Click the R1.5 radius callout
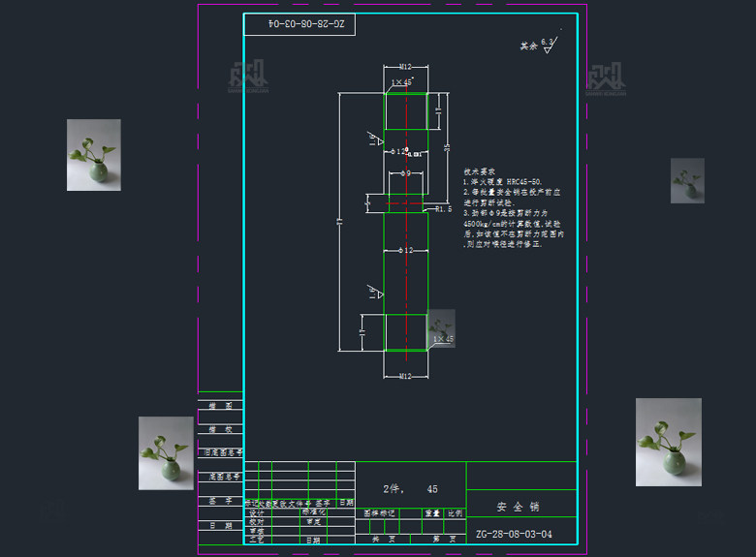Screen dimensions: 756x557 (444, 209)
